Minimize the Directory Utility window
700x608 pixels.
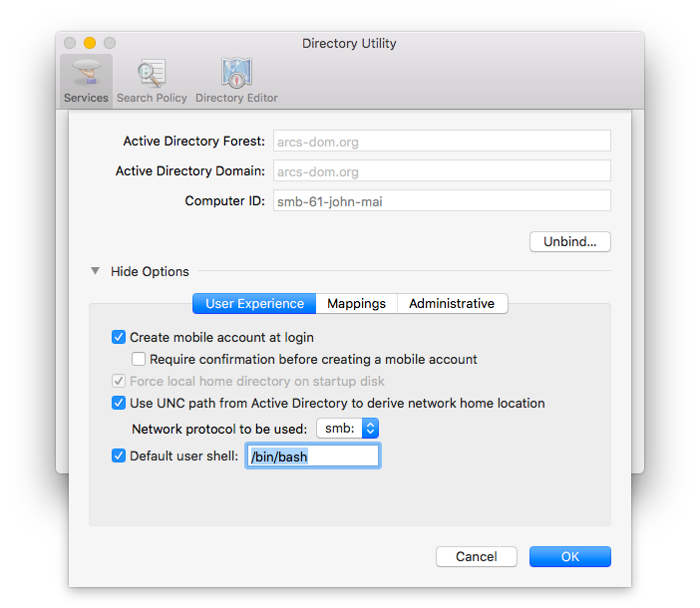point(90,43)
